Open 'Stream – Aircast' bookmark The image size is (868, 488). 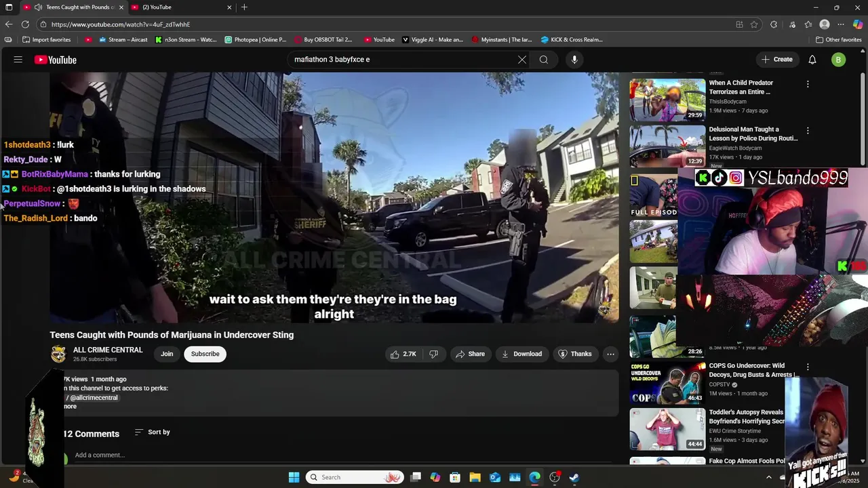point(123,40)
